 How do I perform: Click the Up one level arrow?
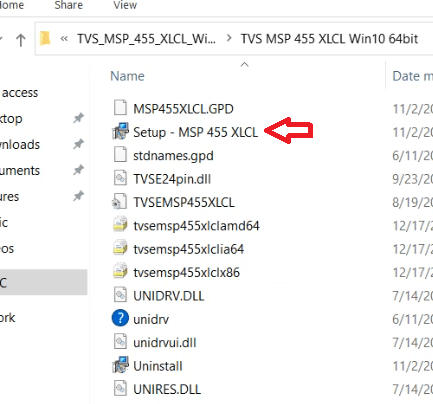(x=21, y=40)
